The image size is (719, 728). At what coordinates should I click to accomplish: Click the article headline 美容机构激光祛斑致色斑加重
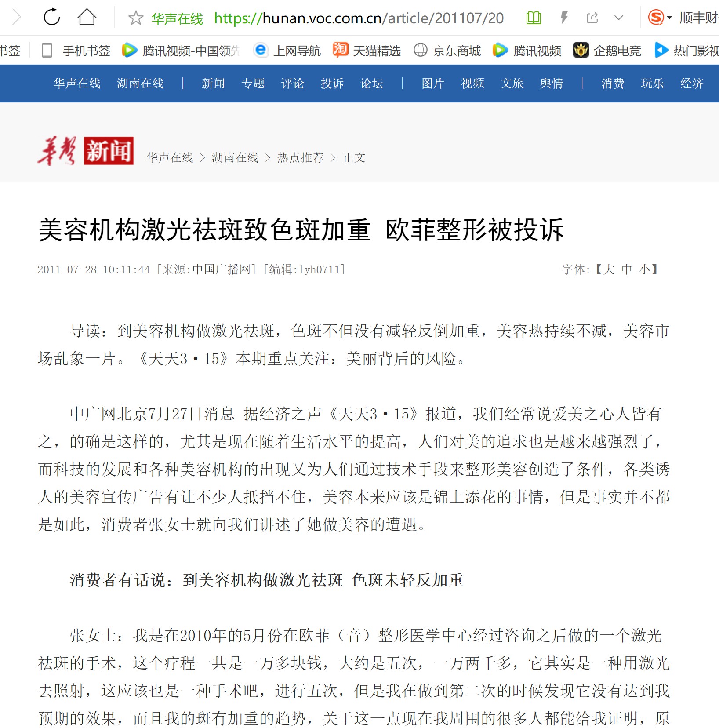(x=204, y=230)
